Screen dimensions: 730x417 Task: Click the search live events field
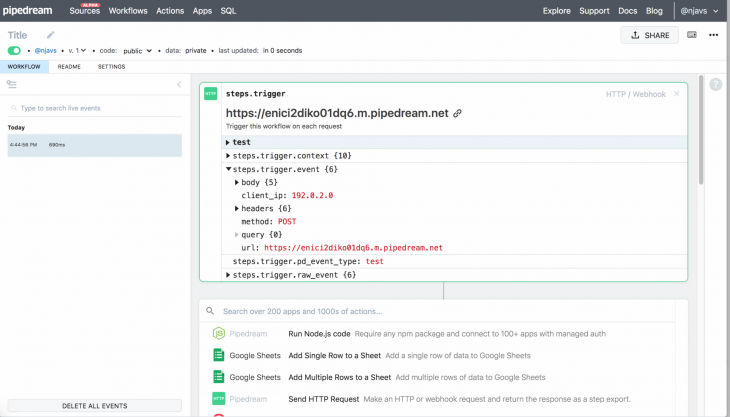click(x=95, y=108)
